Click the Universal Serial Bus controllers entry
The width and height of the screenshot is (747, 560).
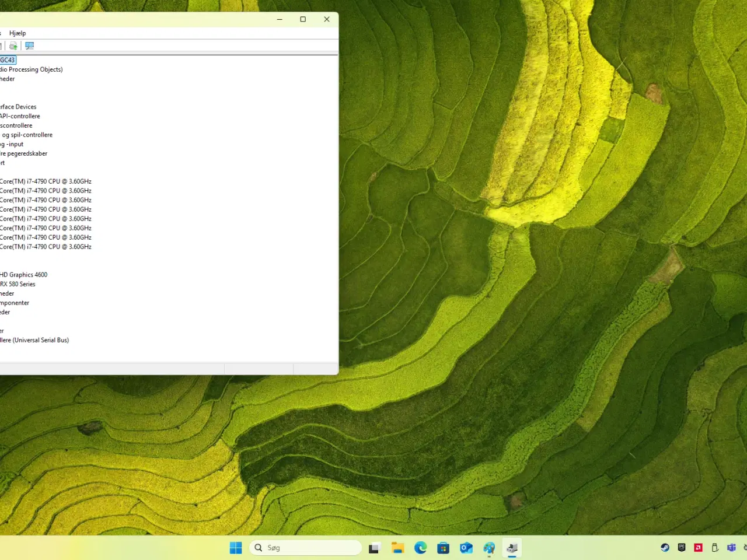(x=35, y=340)
